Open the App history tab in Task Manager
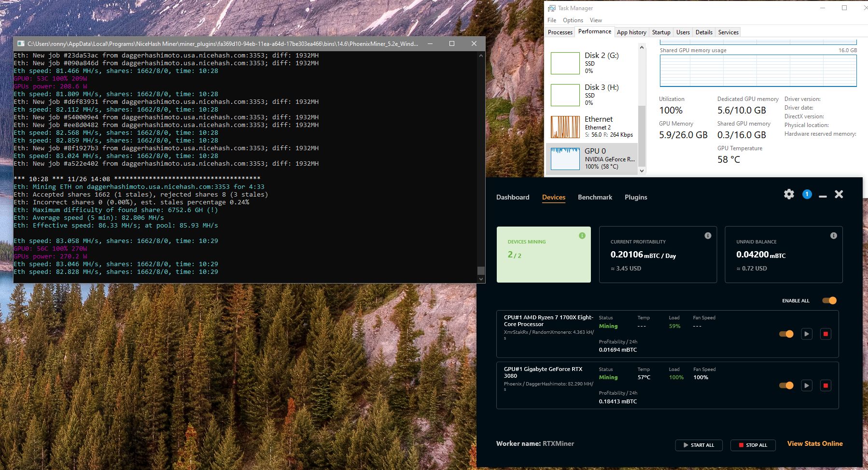The height and width of the screenshot is (470, 868). [x=631, y=32]
